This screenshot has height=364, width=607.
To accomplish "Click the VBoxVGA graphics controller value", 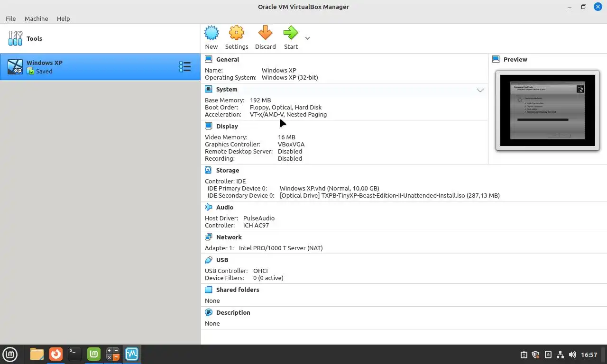I will point(291,144).
